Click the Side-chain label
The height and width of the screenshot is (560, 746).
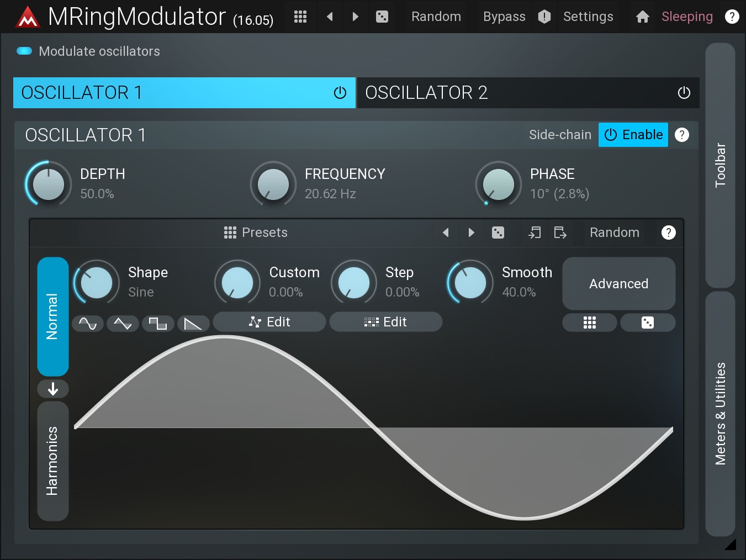click(x=560, y=135)
